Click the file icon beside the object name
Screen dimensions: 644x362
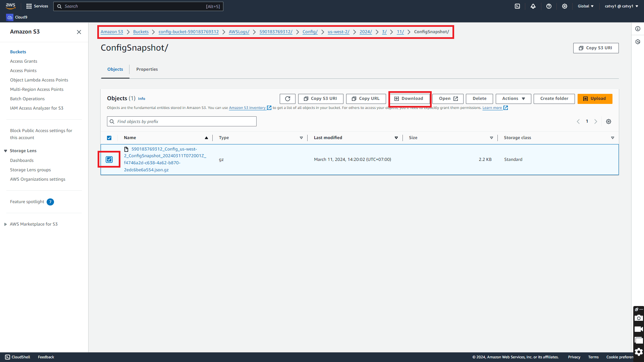[x=126, y=149]
